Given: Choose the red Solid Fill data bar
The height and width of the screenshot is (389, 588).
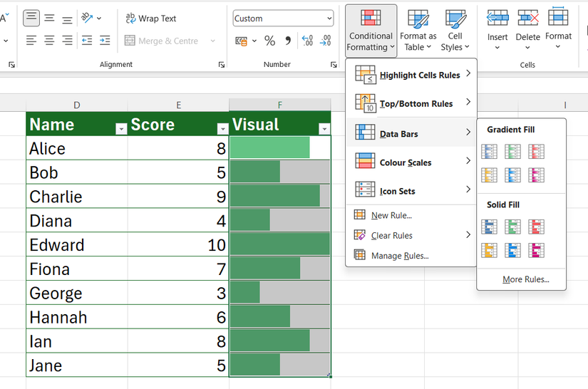Looking at the screenshot, I should (x=536, y=227).
